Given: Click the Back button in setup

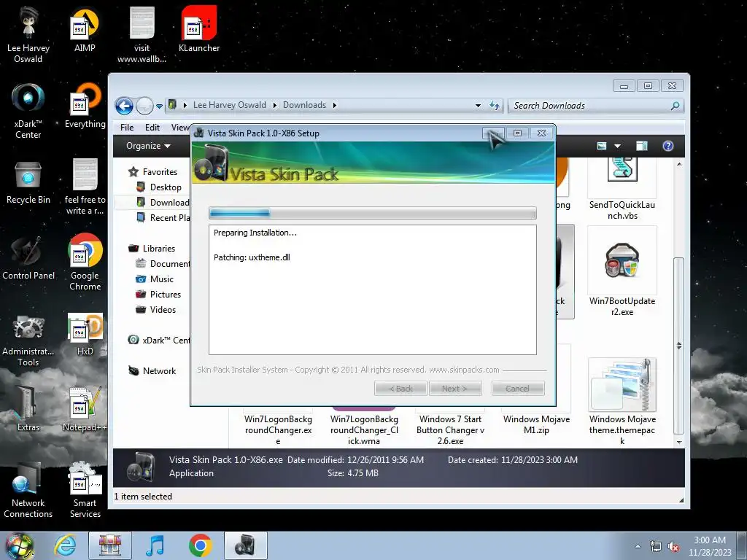Looking at the screenshot, I should pos(401,389).
